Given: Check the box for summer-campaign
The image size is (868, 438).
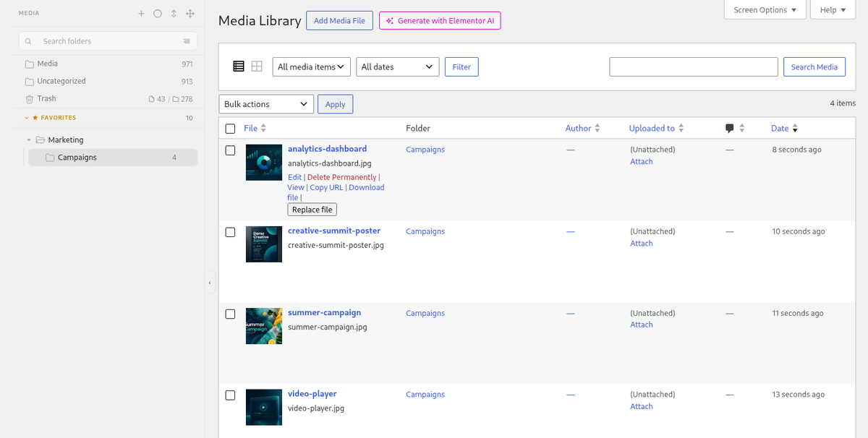Looking at the screenshot, I should (230, 314).
